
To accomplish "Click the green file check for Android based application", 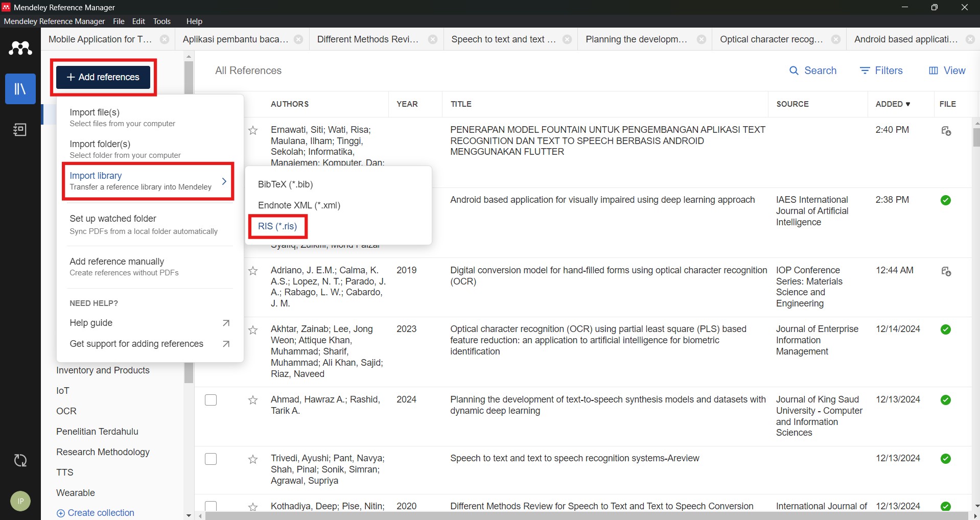I will [x=946, y=200].
